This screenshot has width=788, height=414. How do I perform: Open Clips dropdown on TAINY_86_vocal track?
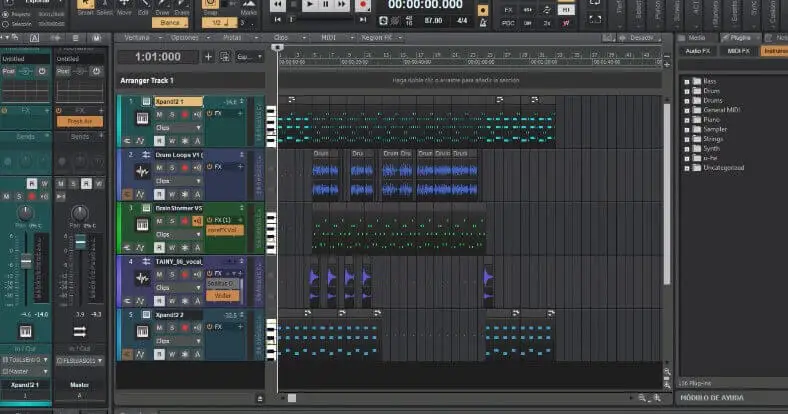tap(178, 287)
